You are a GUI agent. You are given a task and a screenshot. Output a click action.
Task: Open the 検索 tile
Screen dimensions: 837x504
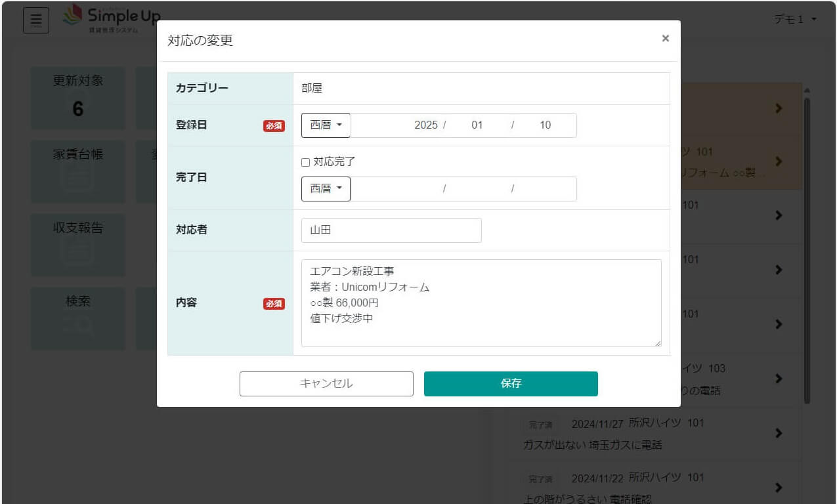click(x=78, y=319)
